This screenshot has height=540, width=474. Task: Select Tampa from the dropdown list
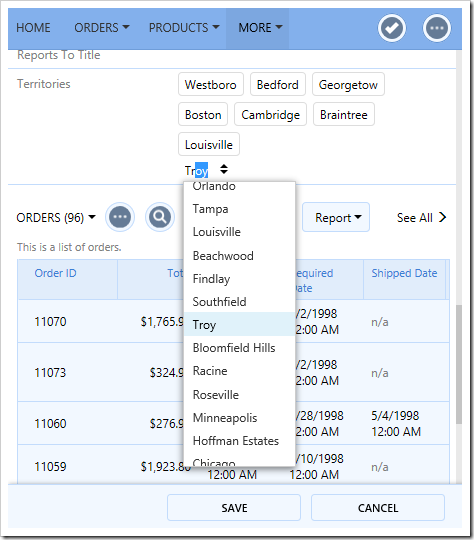[x=239, y=209]
